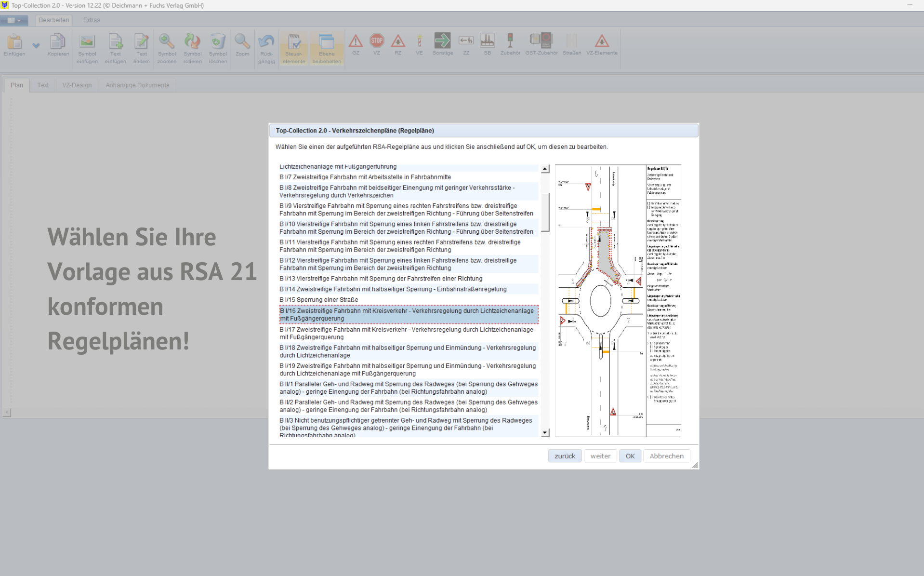This screenshot has height=576, width=924.
Task: Click the Abbrechen button
Action: (x=666, y=456)
